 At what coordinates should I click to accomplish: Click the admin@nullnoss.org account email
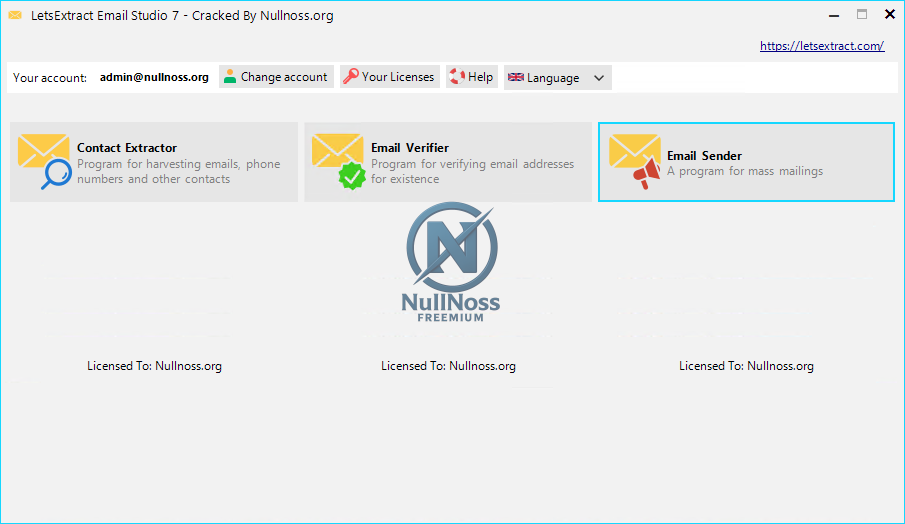[154, 77]
